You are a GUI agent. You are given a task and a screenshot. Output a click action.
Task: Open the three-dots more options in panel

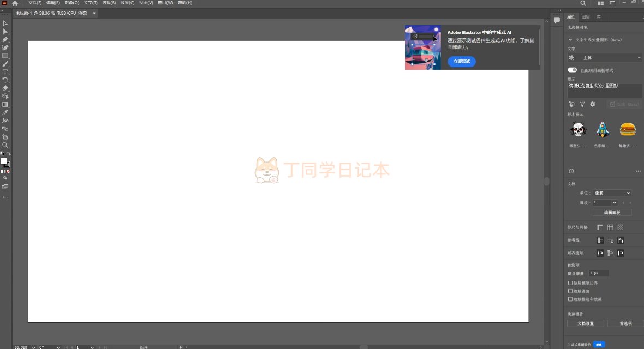click(x=638, y=171)
